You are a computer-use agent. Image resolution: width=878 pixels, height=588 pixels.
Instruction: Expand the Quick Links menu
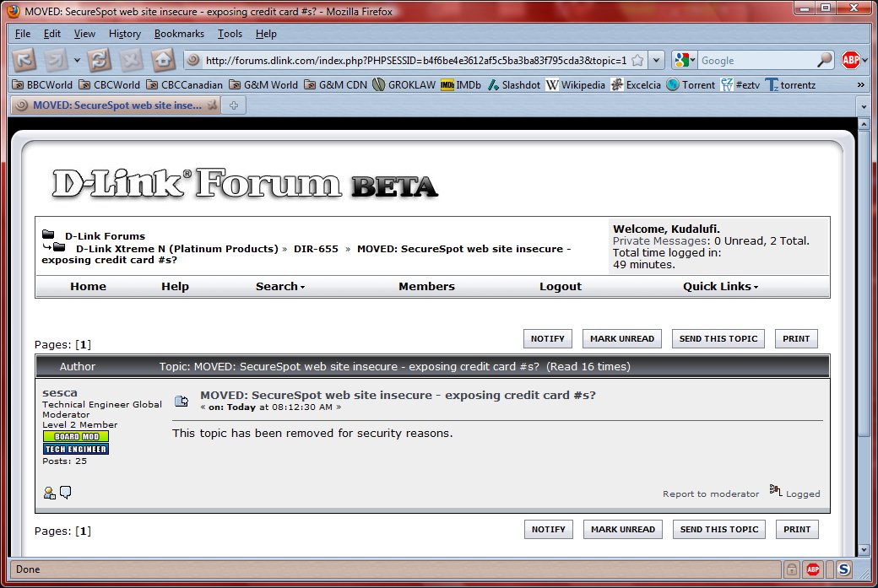click(x=720, y=287)
